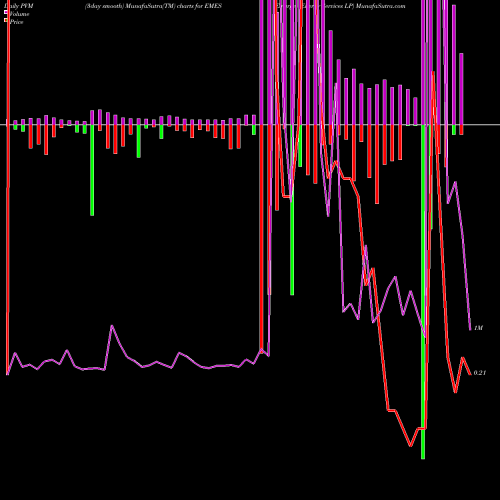This screenshot has height=500, width=500.
Task: Click the volume line peak in the flat left section
Action: [x=112, y=326]
